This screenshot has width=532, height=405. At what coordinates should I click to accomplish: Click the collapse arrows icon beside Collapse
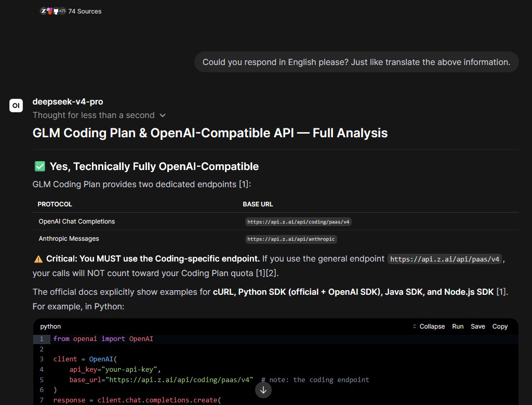414,326
